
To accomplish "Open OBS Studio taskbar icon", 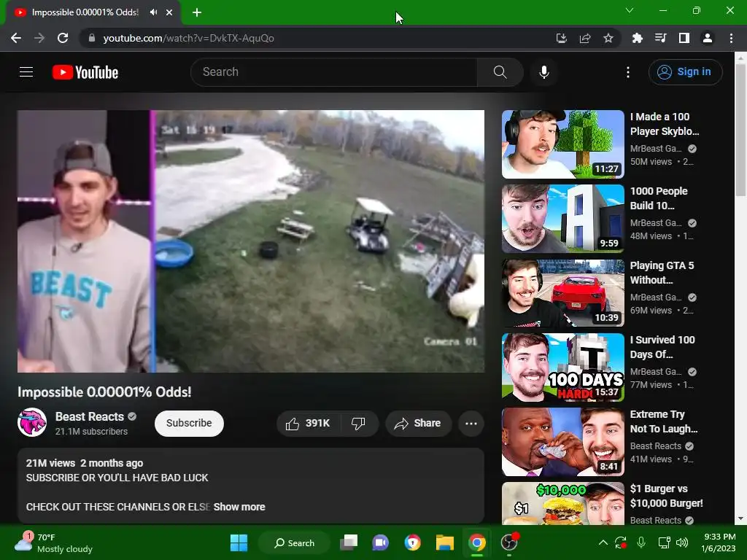I will [508, 542].
